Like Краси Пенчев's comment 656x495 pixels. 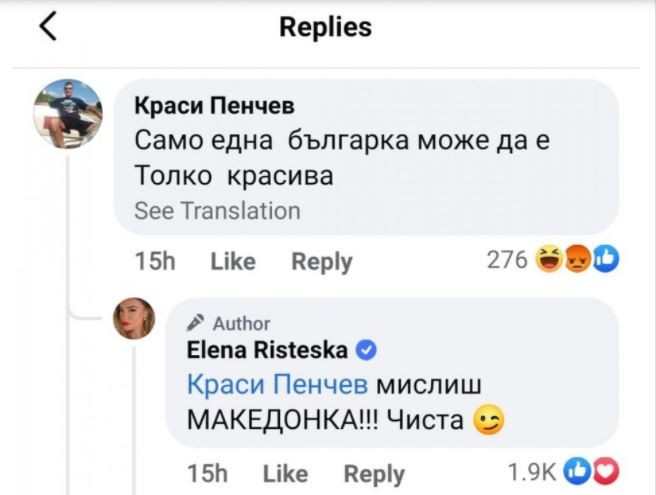coord(233,262)
